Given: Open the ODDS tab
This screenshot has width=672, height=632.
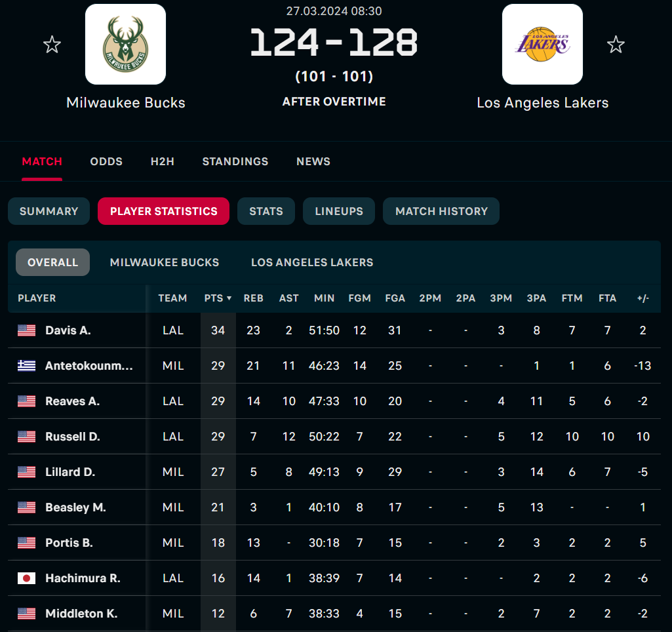Looking at the screenshot, I should tap(106, 161).
